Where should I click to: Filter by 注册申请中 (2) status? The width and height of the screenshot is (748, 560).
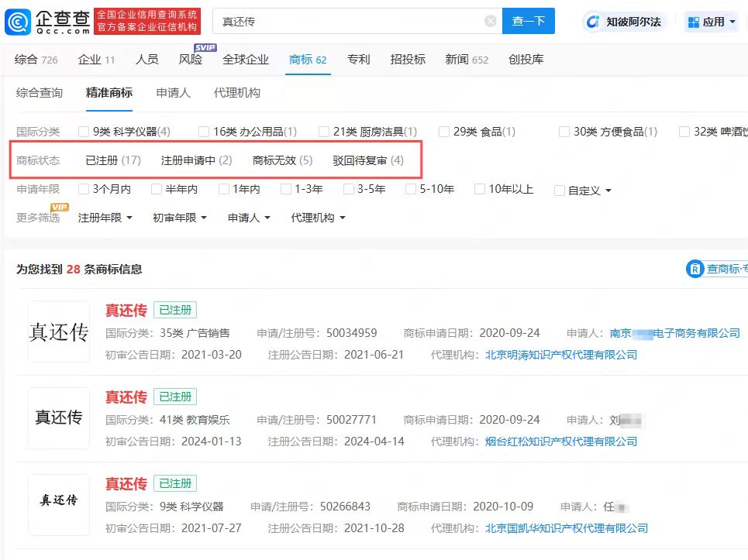coord(197,160)
